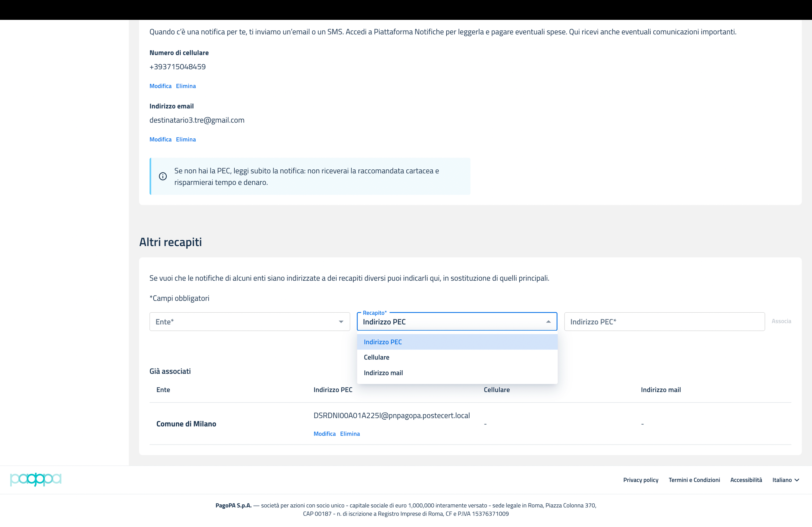Screen dimensions: 812x527
Task: Choose Indirizzo mail option in list
Action: pos(383,373)
